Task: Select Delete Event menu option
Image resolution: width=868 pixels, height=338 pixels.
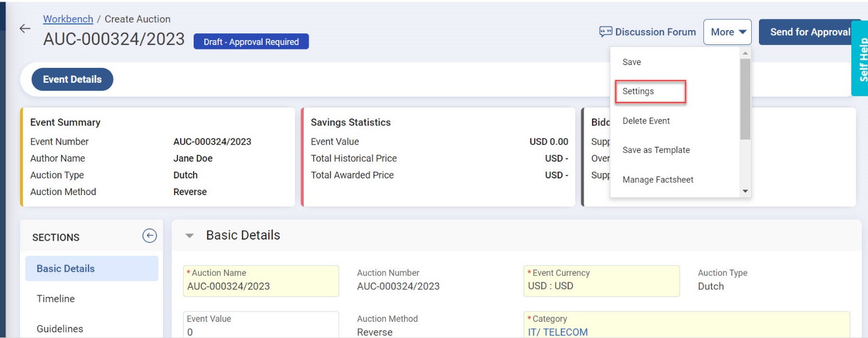Action: click(646, 121)
